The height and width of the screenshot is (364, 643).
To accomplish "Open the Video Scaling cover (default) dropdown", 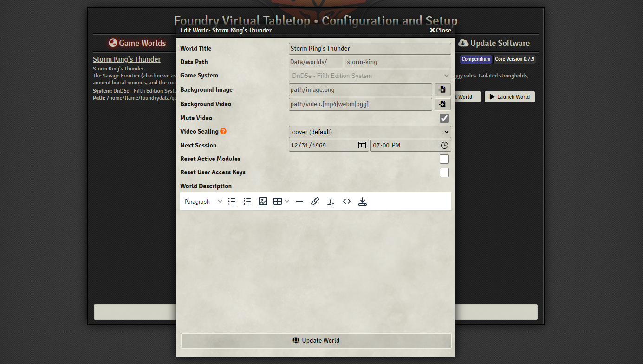I will click(x=370, y=132).
